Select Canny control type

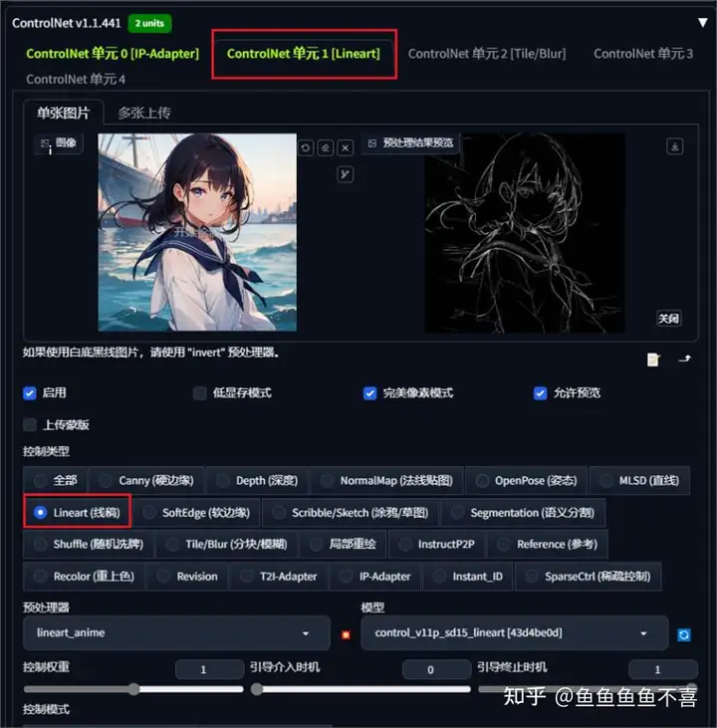click(x=146, y=481)
